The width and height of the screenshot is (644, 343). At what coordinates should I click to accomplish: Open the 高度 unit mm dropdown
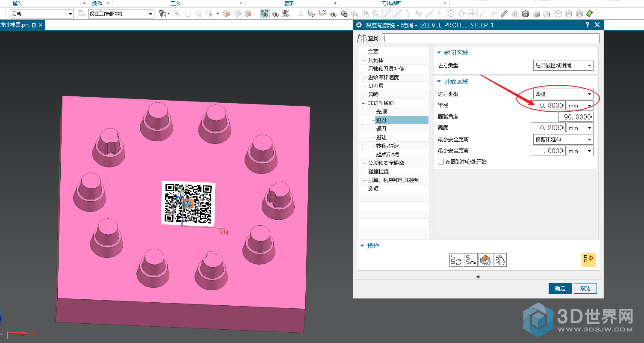[580, 128]
